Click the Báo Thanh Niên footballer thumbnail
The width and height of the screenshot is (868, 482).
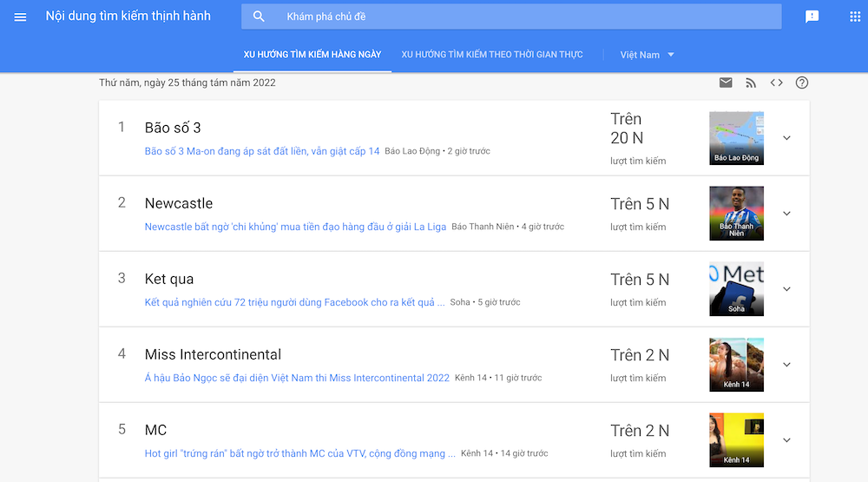pyautogui.click(x=736, y=214)
